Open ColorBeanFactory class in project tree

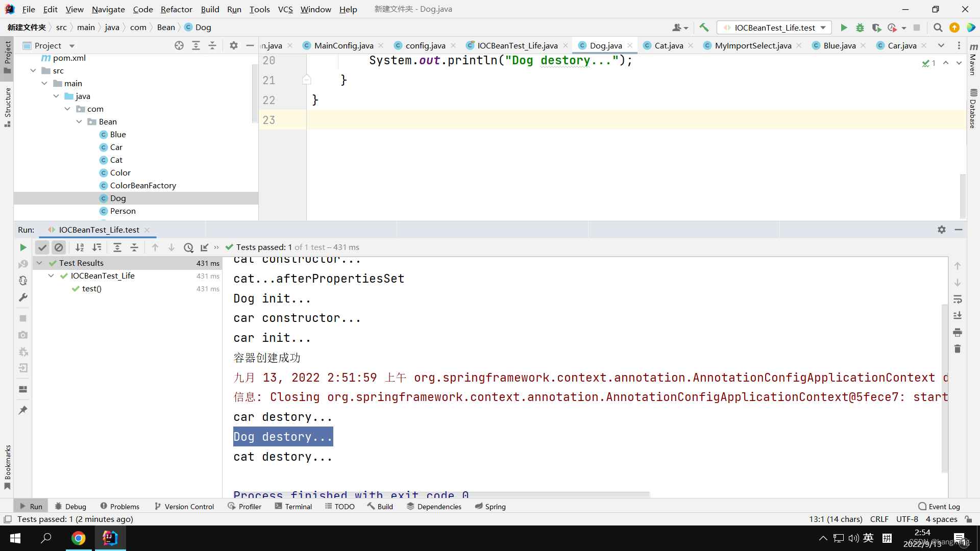pos(143,185)
